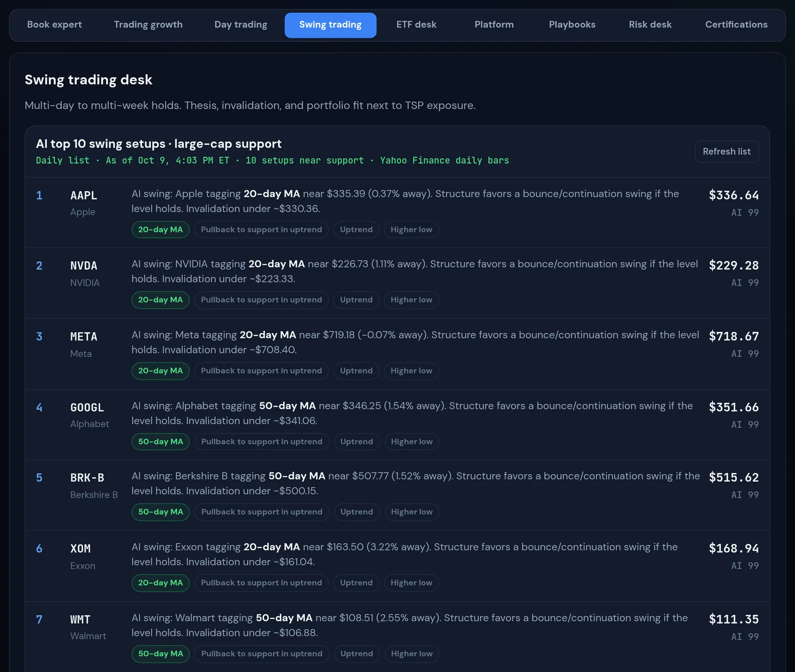Click the $336.64 price for AAPL
795x672 pixels.
coord(734,195)
